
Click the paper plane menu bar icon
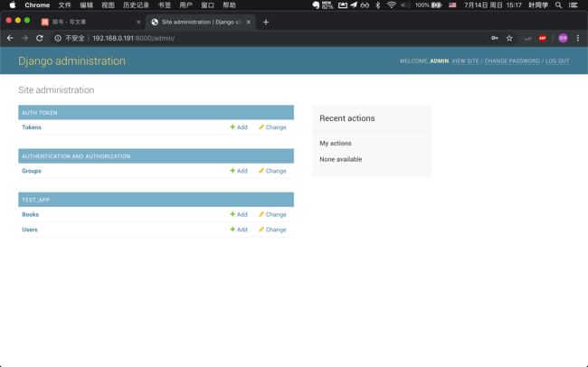pyautogui.click(x=354, y=5)
